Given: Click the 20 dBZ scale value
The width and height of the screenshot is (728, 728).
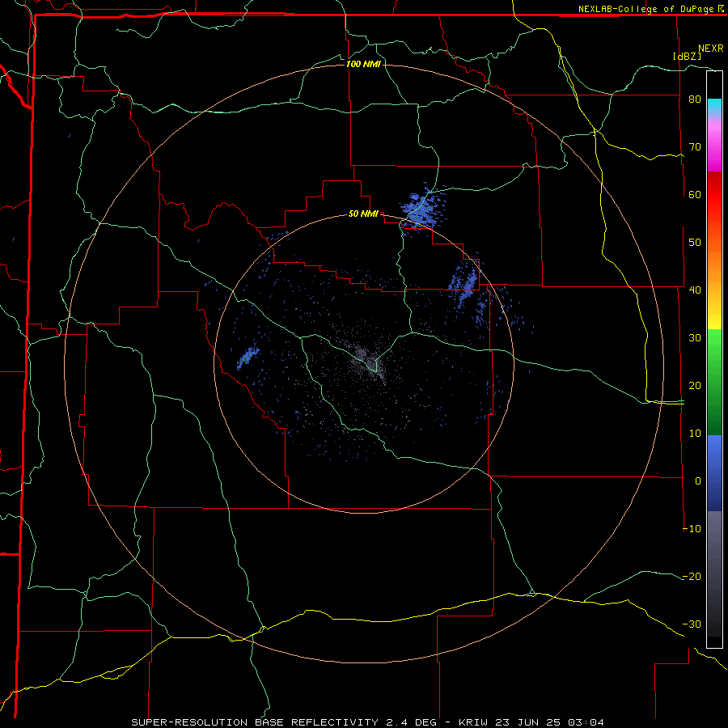Looking at the screenshot, I should click(695, 386).
